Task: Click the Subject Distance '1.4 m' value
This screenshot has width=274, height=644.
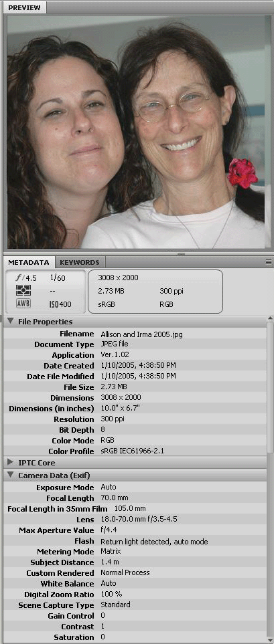Action: tap(109, 562)
